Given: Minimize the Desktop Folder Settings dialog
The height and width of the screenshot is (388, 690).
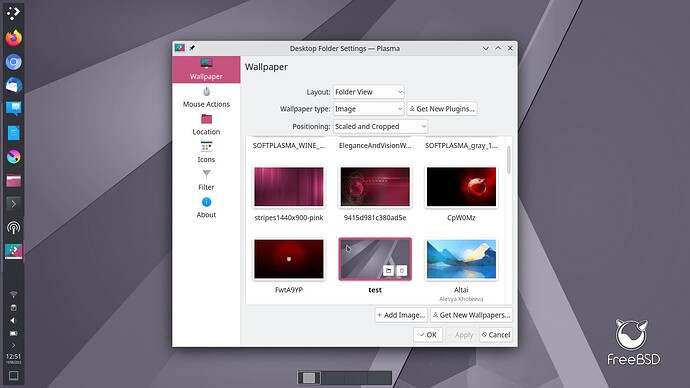Looking at the screenshot, I should [485, 48].
